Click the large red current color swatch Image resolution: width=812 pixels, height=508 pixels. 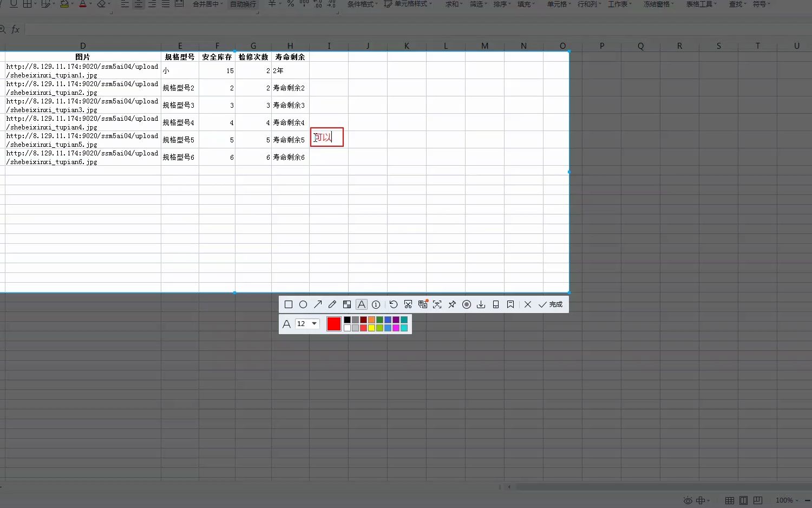click(x=334, y=324)
